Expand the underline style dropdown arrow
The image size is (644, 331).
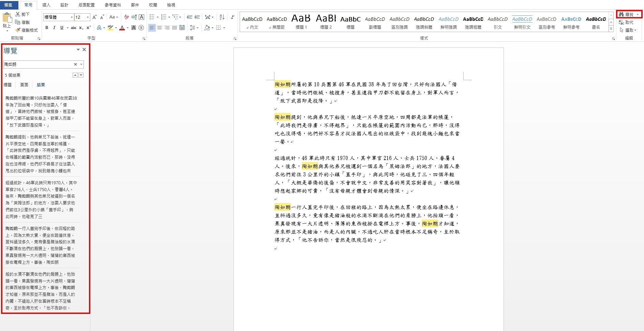point(68,28)
